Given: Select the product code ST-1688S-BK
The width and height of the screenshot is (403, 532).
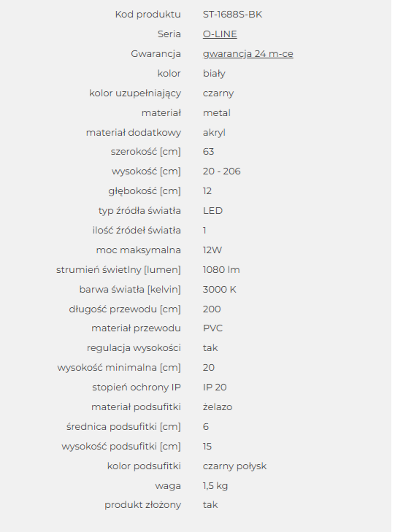Looking at the screenshot, I should (x=232, y=15).
